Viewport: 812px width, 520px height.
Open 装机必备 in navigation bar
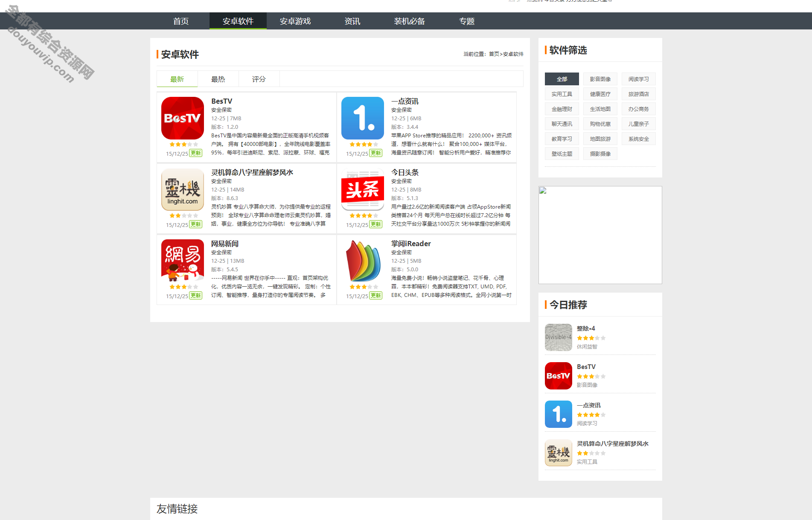(x=410, y=21)
